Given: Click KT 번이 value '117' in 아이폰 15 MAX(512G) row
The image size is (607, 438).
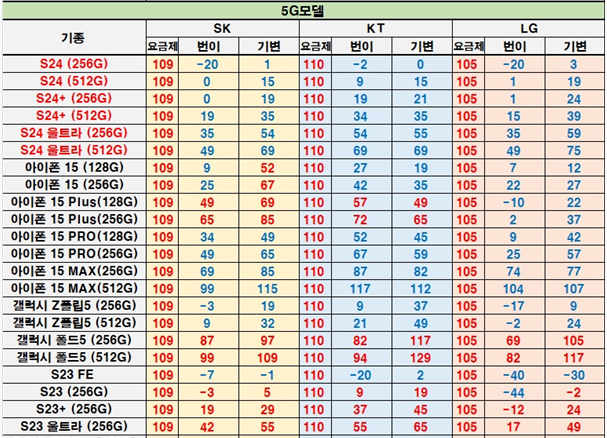Looking at the screenshot, I should click(360, 289).
